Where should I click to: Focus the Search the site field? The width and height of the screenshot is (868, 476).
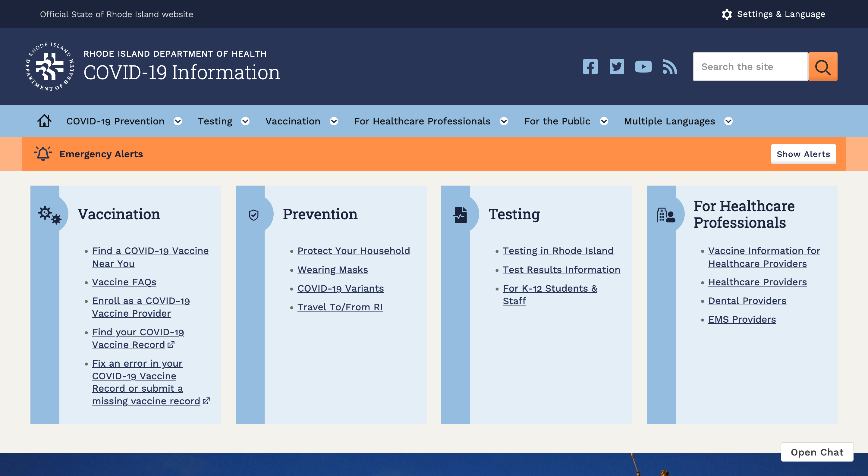(x=750, y=67)
